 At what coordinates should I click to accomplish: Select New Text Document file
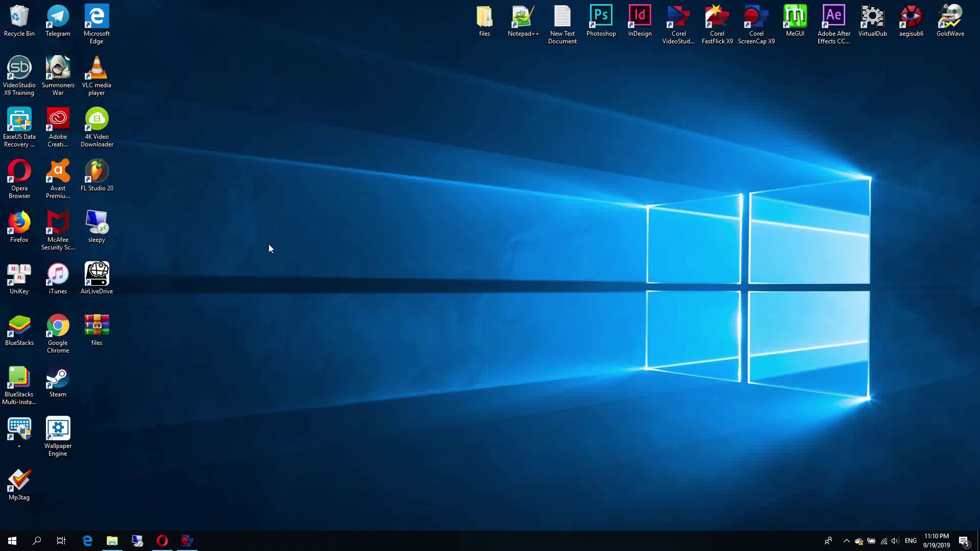pos(562,24)
